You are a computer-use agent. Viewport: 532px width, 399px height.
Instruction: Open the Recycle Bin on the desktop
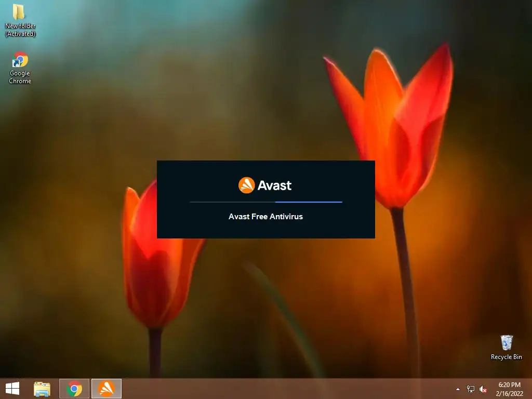tap(506, 348)
